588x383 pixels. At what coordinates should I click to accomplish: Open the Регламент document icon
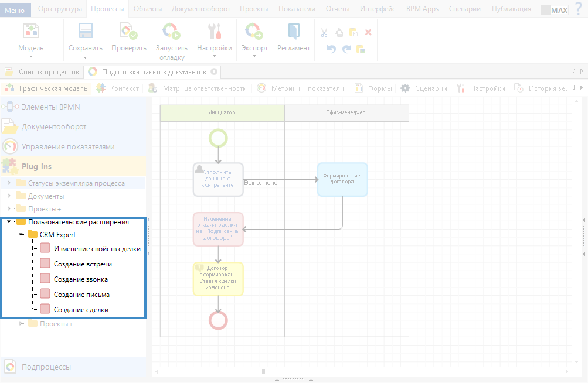coord(293,32)
